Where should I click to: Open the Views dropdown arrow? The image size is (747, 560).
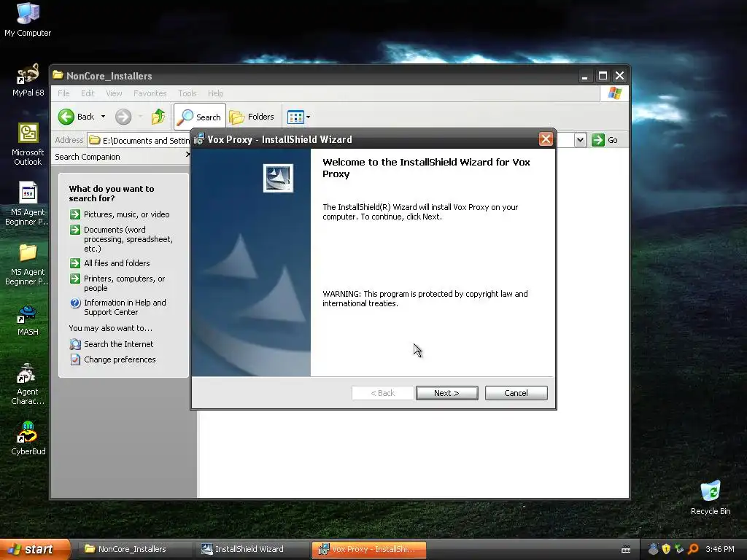[x=309, y=117]
